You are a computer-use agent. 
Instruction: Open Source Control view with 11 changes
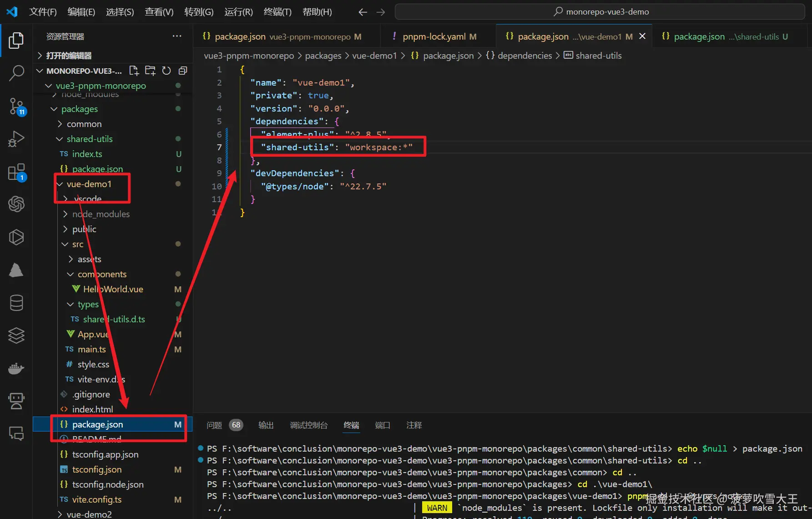[16, 106]
